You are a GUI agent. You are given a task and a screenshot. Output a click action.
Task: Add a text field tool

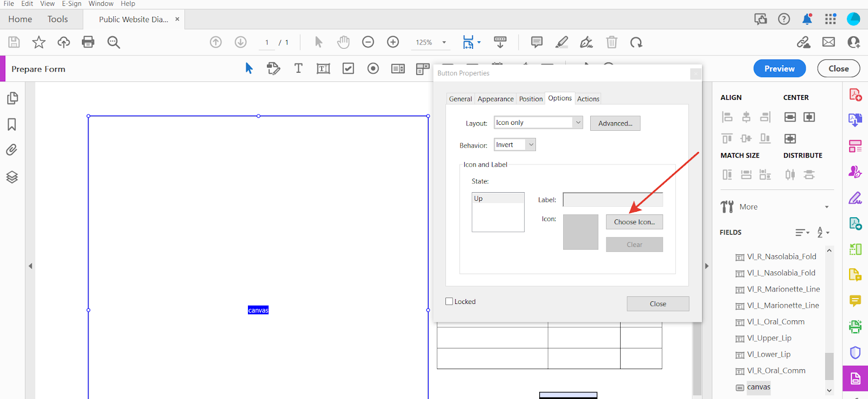coord(323,68)
